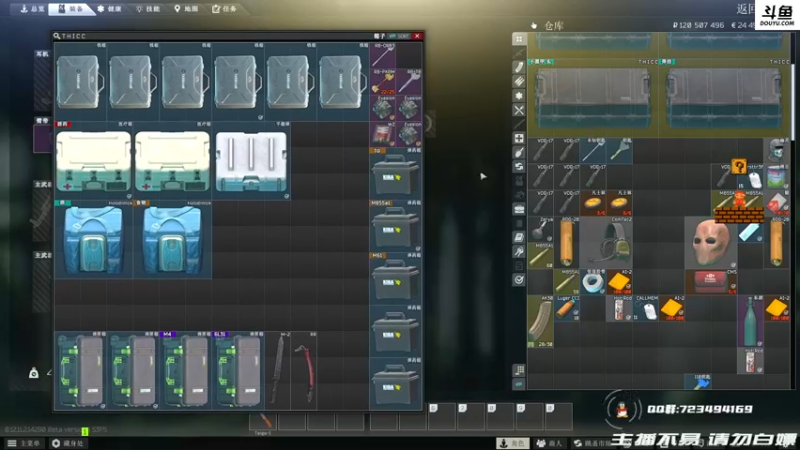
Task: Select the green glass bottle
Action: pyautogui.click(x=750, y=321)
